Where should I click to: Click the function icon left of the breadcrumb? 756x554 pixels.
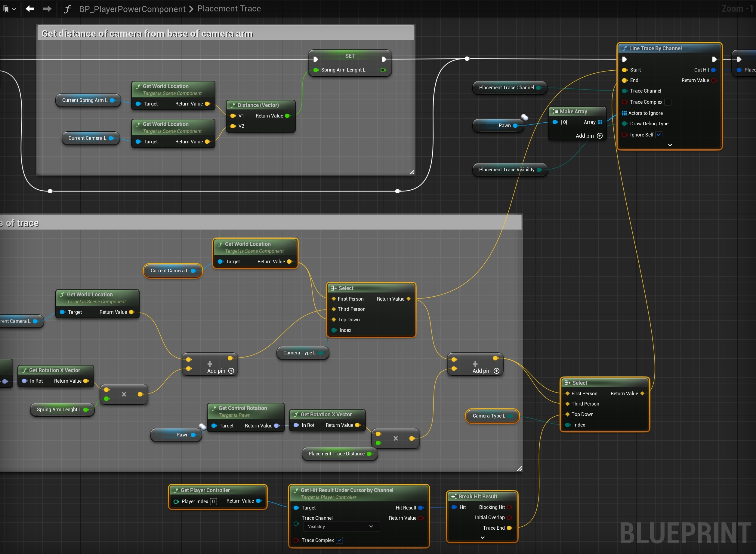[67, 9]
